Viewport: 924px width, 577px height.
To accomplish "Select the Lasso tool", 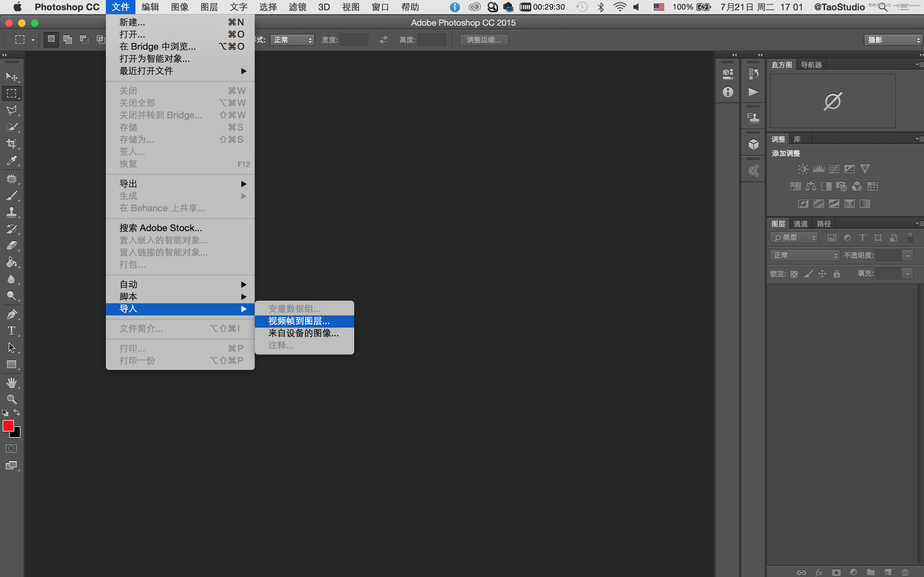I will pos(12,110).
